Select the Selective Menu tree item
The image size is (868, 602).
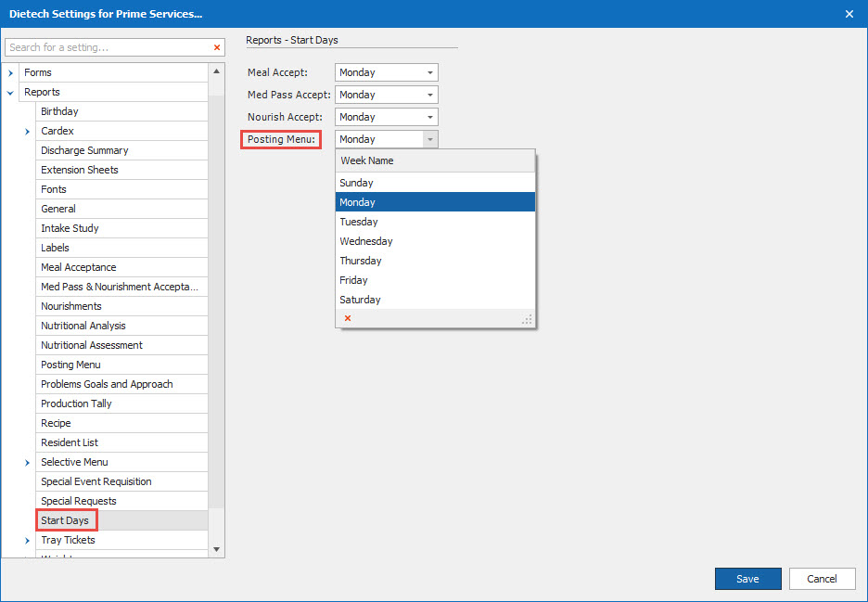click(x=121, y=462)
